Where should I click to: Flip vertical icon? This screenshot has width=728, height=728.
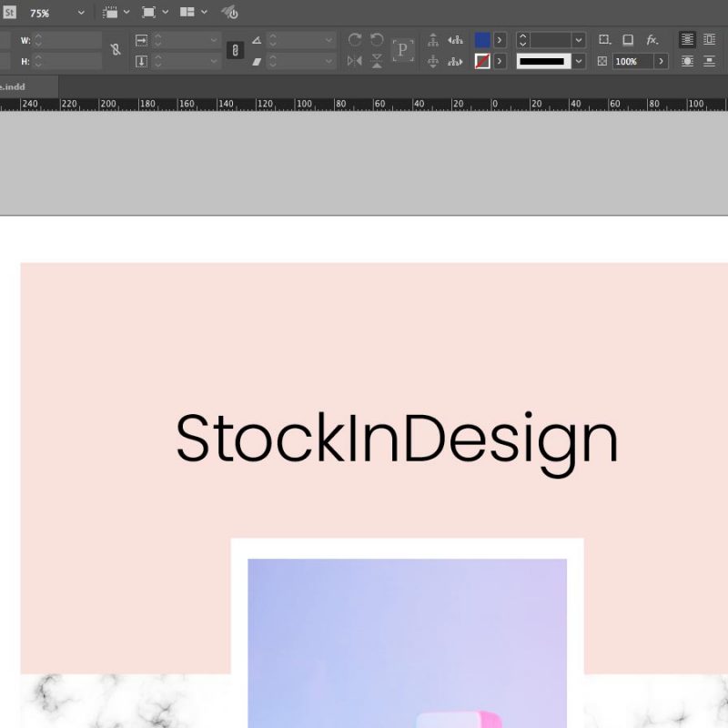[x=377, y=61]
